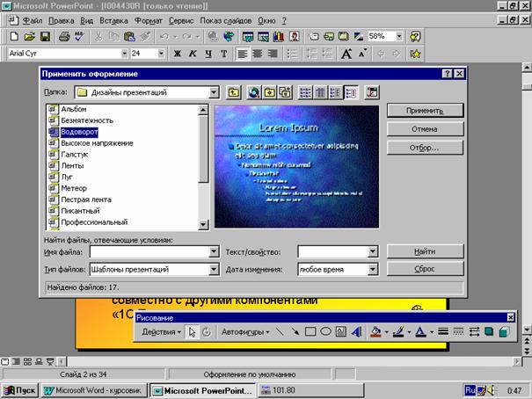Toggle Italic text formatting

tap(193, 54)
